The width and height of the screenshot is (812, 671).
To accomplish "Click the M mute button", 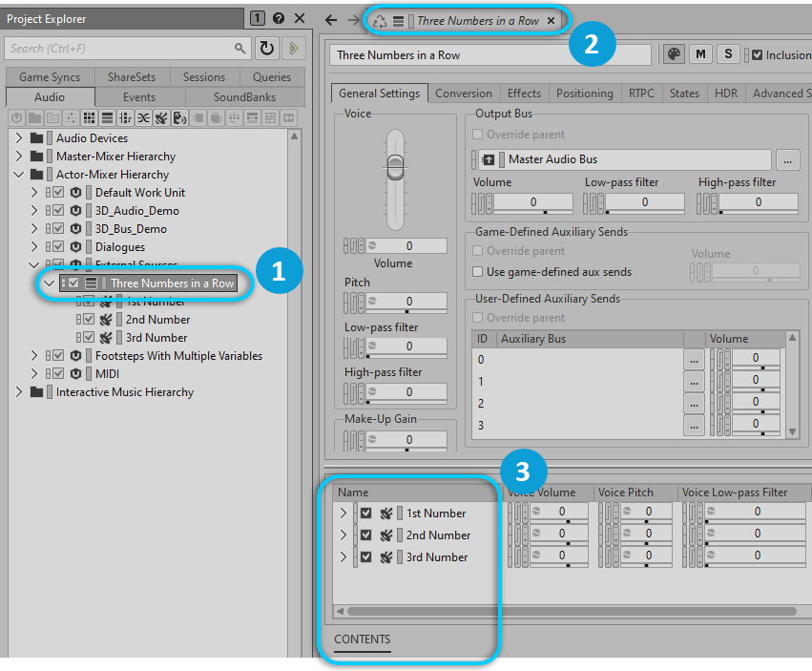I will pyautogui.click(x=701, y=54).
